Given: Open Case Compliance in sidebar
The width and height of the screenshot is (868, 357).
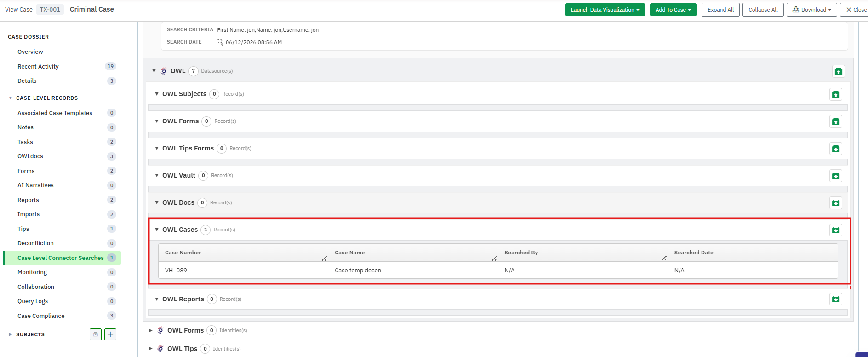Looking at the screenshot, I should [41, 316].
